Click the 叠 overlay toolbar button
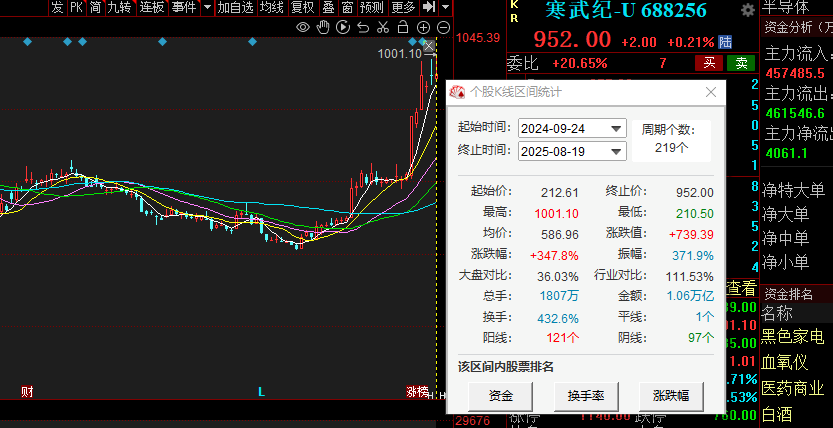833x428 pixels. 328,7
